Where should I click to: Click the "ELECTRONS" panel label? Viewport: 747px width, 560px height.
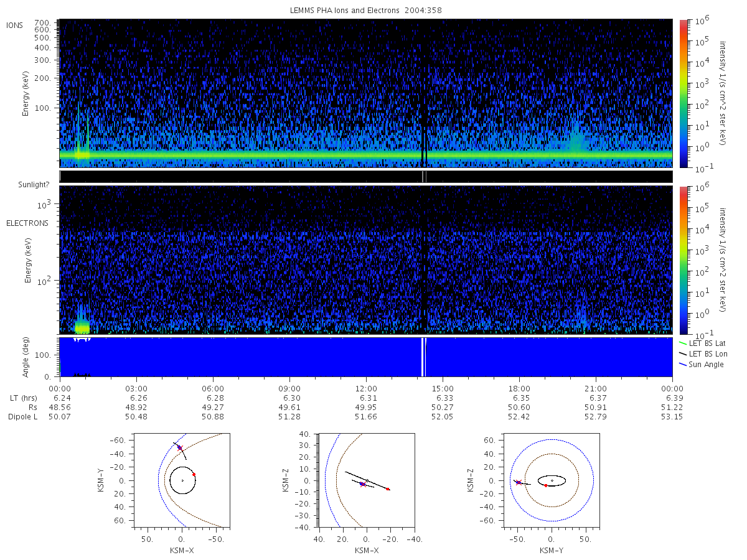pos(27,223)
